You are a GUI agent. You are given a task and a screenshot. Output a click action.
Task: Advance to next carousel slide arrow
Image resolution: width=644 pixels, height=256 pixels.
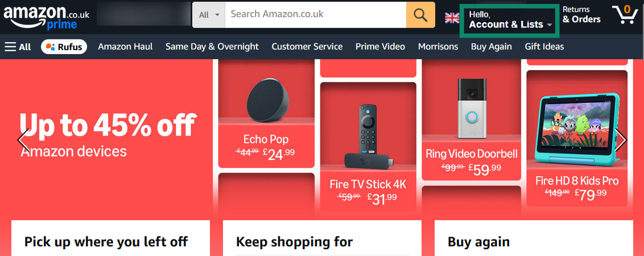coord(621,140)
